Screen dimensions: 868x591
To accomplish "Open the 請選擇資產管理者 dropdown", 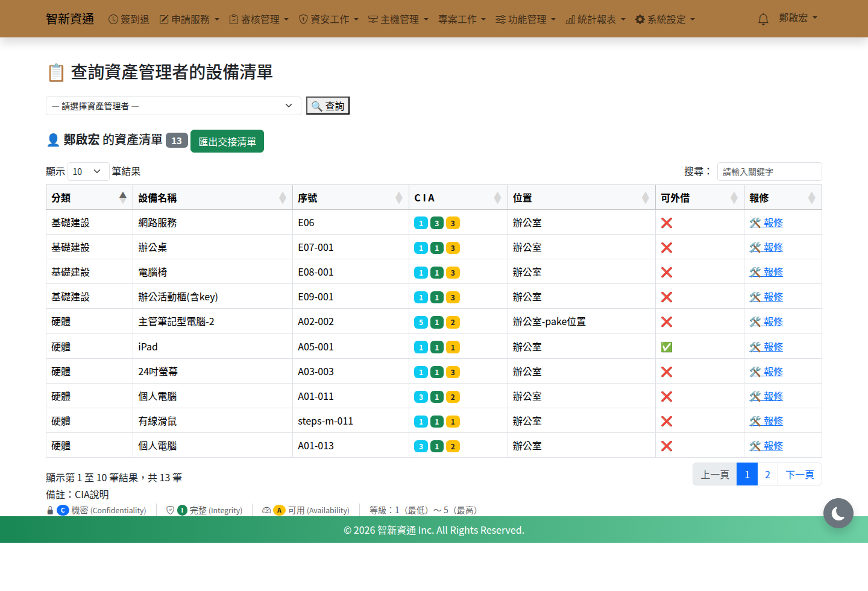I will (174, 106).
